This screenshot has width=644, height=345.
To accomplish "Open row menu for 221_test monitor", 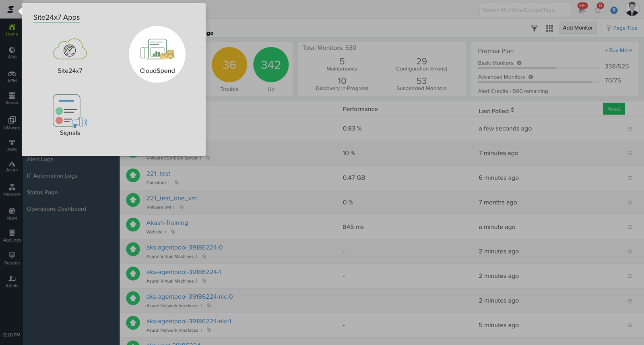I will 630,178.
